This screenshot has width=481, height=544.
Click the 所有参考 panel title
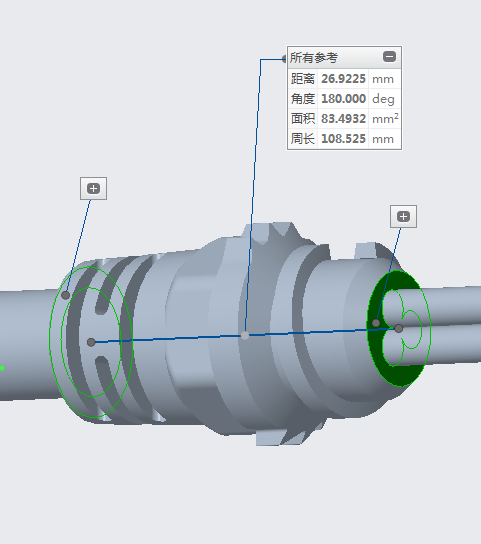tap(314, 58)
